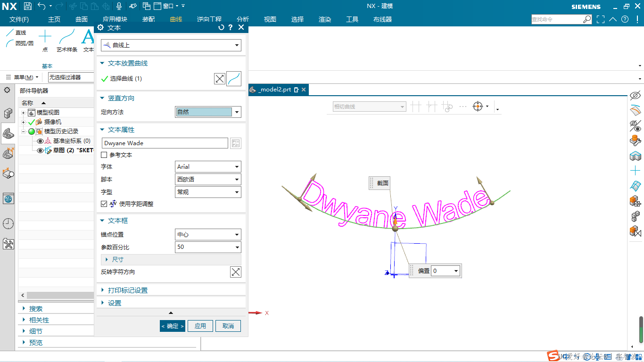Image resolution: width=644 pixels, height=362 pixels.
Task: Open the 文本 dialog settings gear
Action: (x=100, y=28)
